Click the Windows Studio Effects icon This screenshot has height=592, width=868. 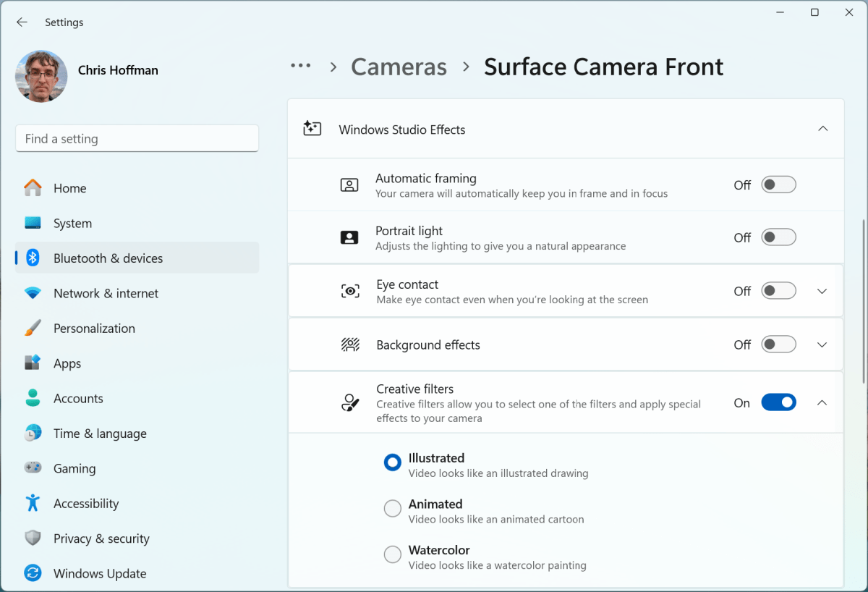(x=312, y=127)
